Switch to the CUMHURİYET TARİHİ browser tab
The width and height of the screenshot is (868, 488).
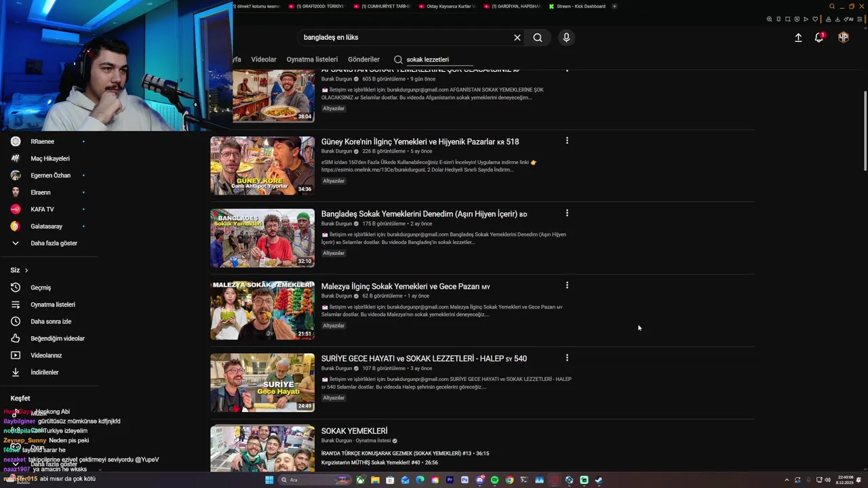click(381, 6)
